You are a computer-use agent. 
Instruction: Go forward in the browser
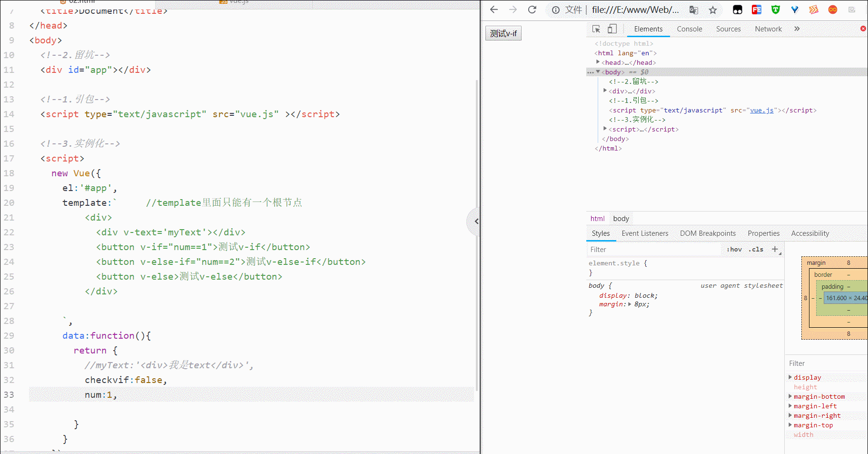point(513,10)
